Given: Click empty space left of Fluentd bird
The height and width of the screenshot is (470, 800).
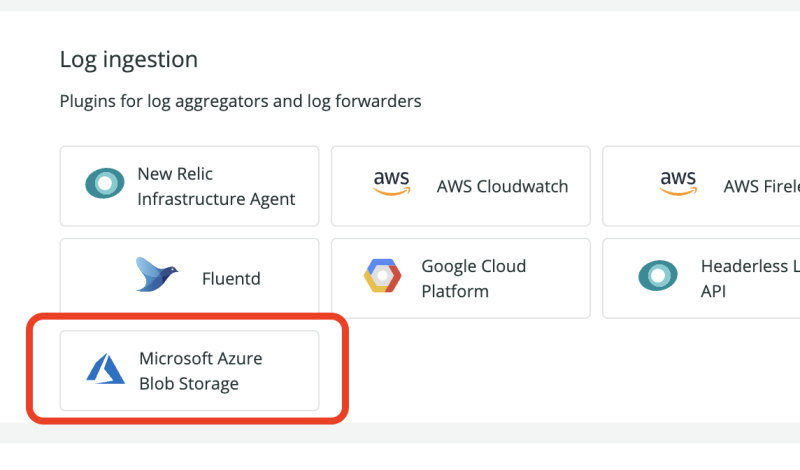Looking at the screenshot, I should pyautogui.click(x=95, y=278).
